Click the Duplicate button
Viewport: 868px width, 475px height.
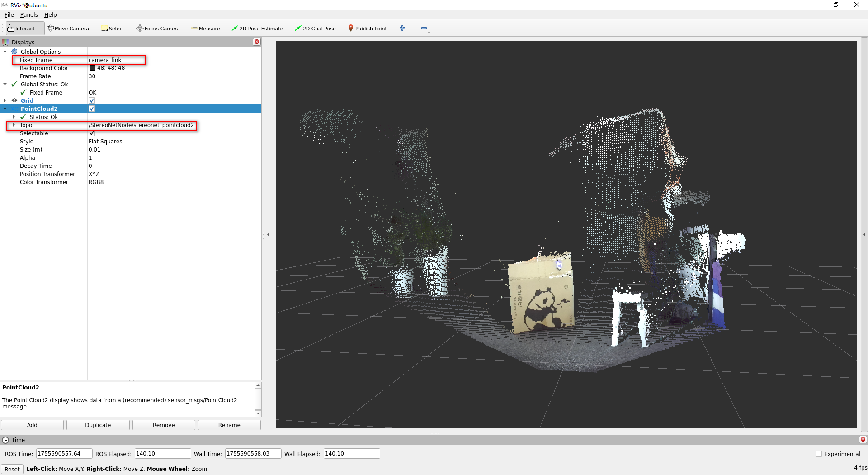[98, 425]
